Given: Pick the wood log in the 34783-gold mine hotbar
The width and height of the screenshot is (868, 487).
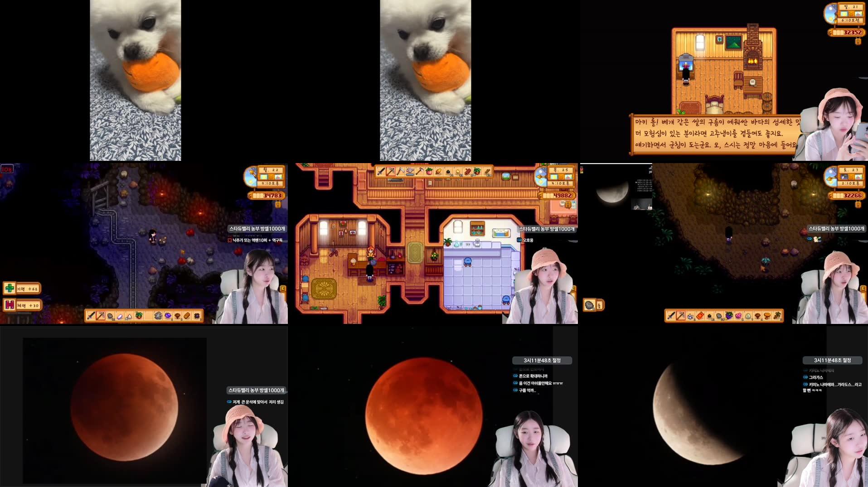Looking at the screenshot, I should pos(187,315).
